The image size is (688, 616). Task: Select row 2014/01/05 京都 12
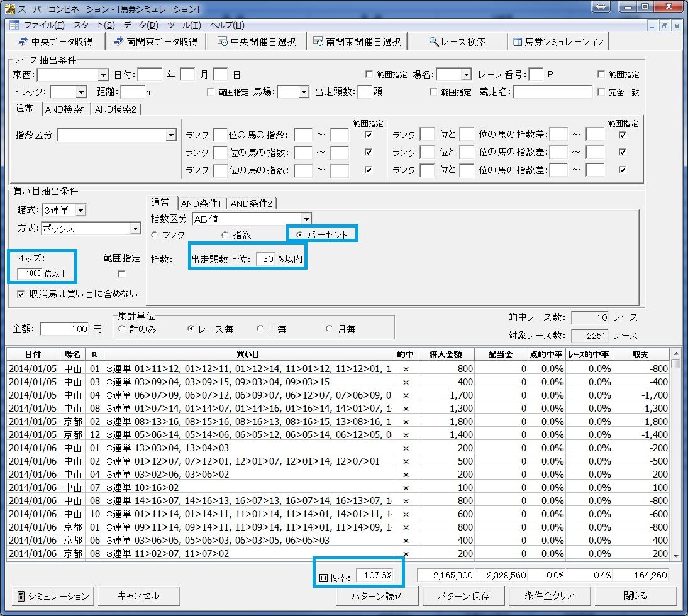point(338,435)
